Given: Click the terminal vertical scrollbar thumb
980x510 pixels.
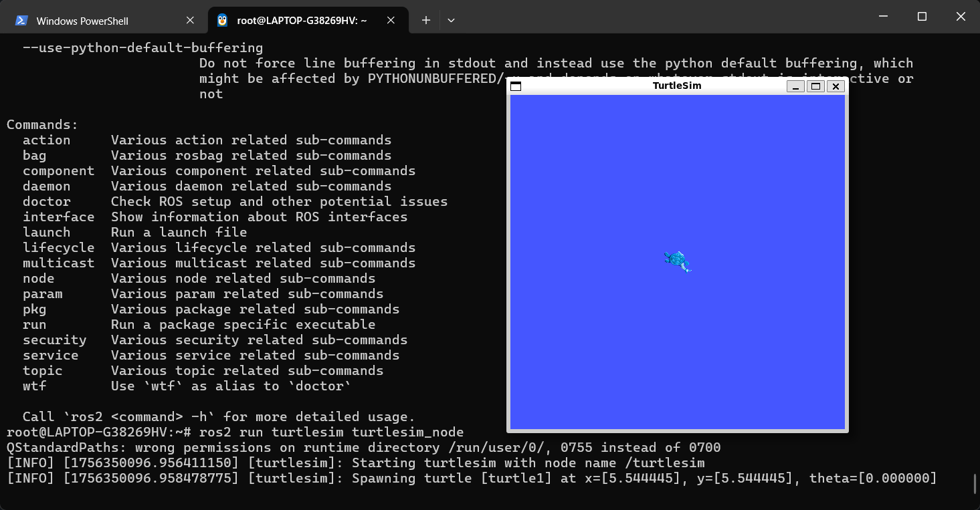Looking at the screenshot, I should (975, 483).
